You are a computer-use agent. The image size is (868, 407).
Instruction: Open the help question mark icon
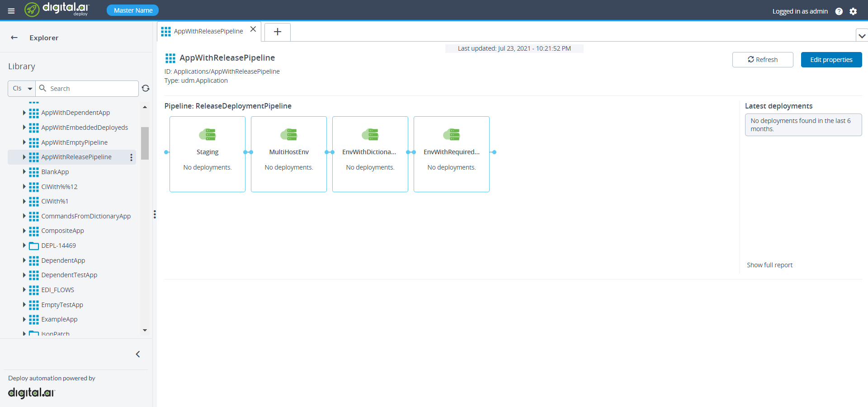pyautogui.click(x=839, y=11)
